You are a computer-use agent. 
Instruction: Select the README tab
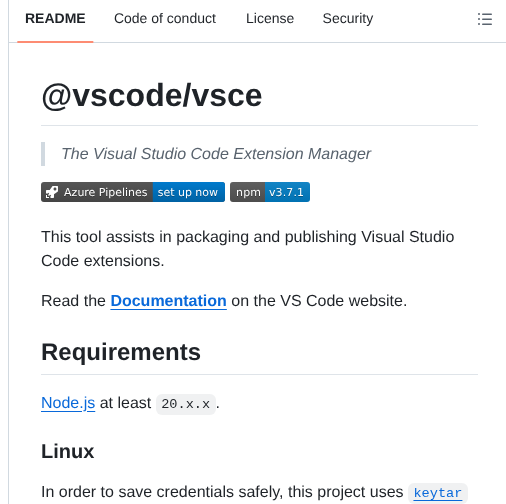pos(55,19)
